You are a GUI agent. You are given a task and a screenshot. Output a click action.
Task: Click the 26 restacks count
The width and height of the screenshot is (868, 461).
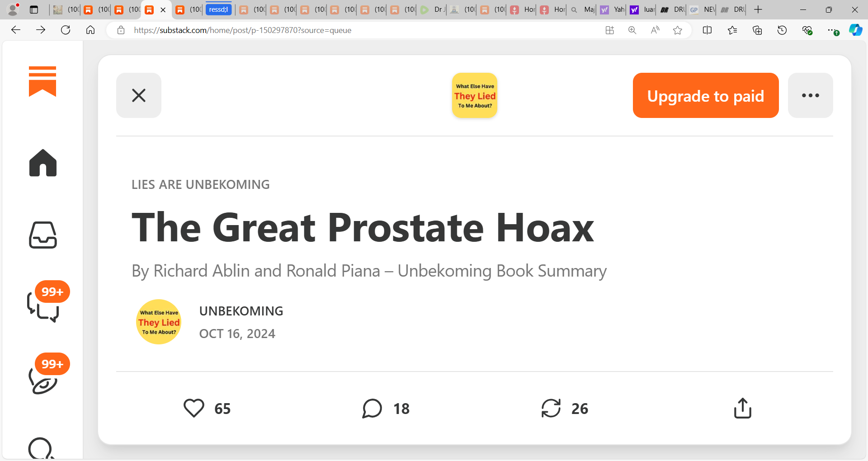click(x=580, y=409)
